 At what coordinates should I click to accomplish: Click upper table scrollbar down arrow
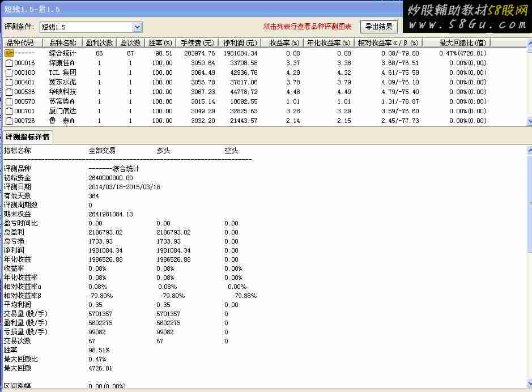pyautogui.click(x=529, y=121)
